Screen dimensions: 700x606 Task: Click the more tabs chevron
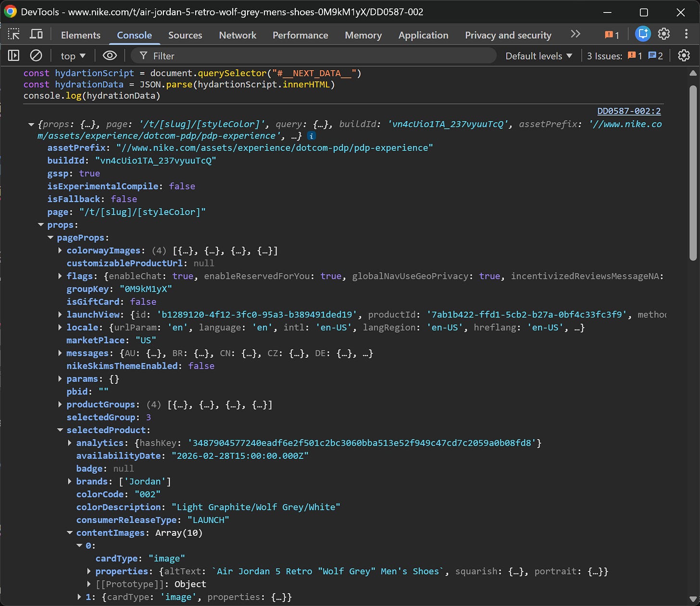[x=575, y=34]
